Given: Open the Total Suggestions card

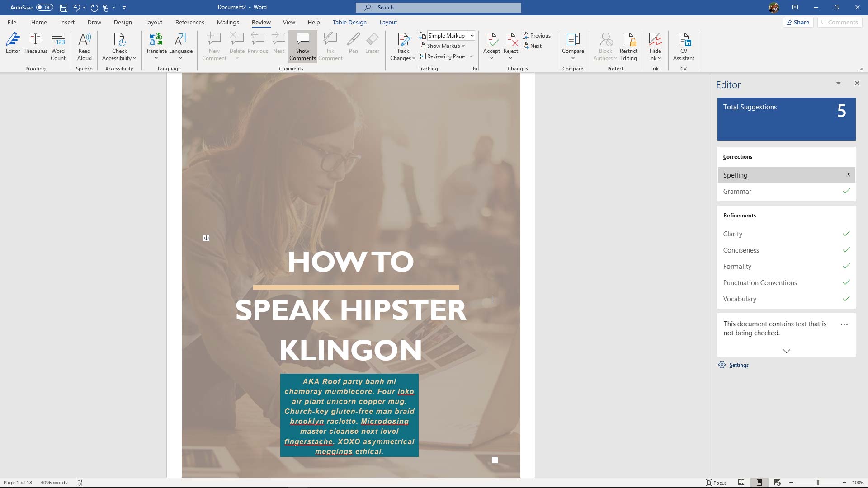Looking at the screenshot, I should pos(786,119).
